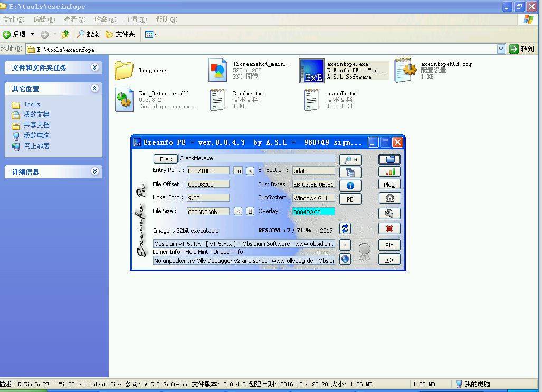Open the 查看 menu
Screen dimensions: 542x392
pos(74,20)
